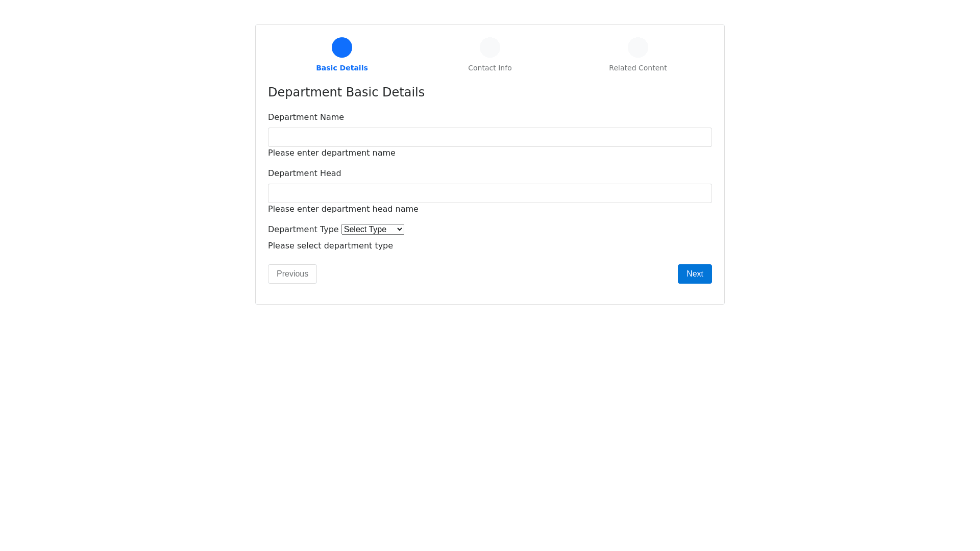The image size is (980, 551).
Task: Click the 'Please enter department name' message
Action: point(332,153)
